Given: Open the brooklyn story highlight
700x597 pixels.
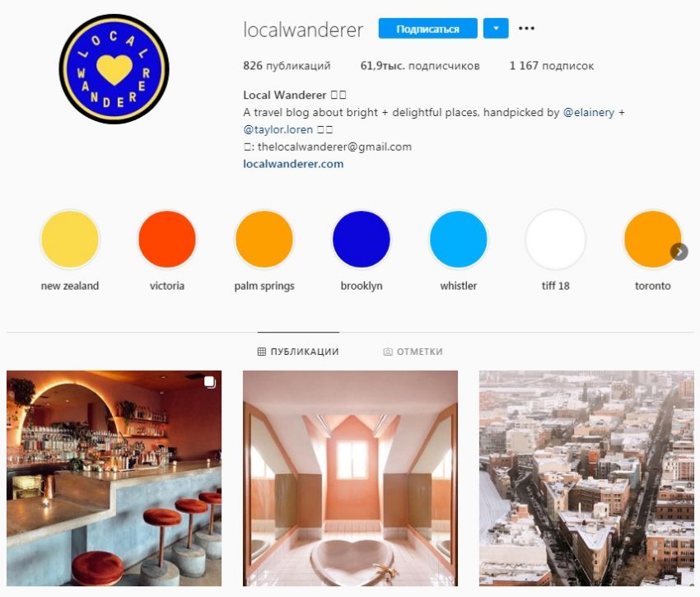Looking at the screenshot, I should [x=362, y=240].
